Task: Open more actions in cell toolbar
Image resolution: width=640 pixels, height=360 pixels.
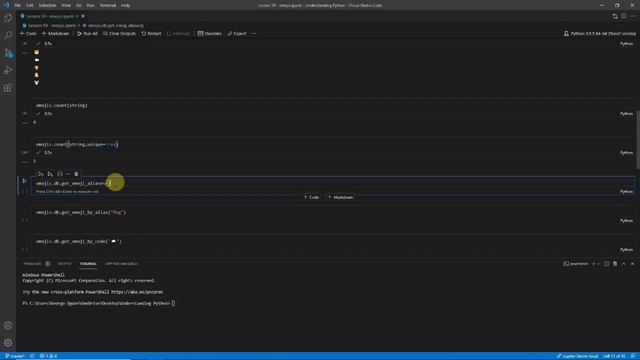Action: point(68,174)
